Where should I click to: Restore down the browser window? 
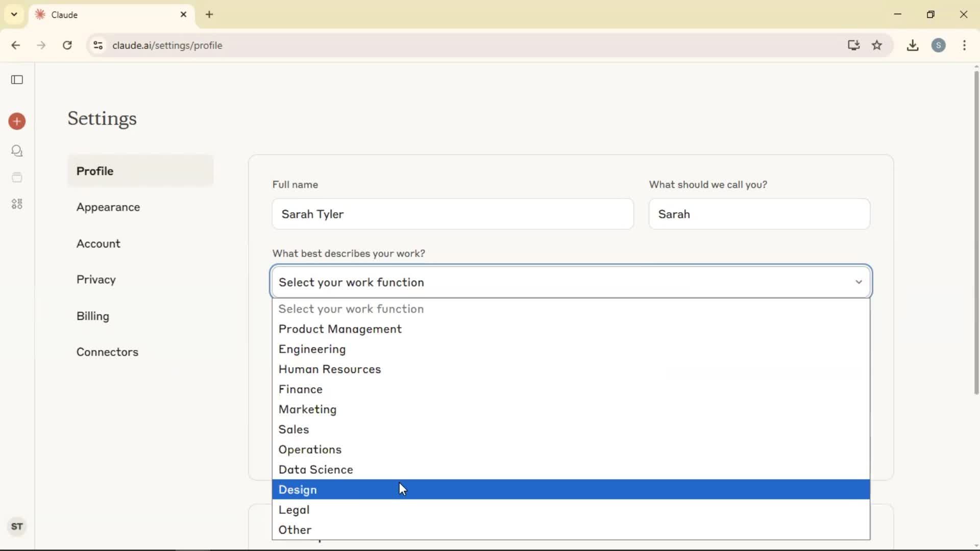click(930, 14)
